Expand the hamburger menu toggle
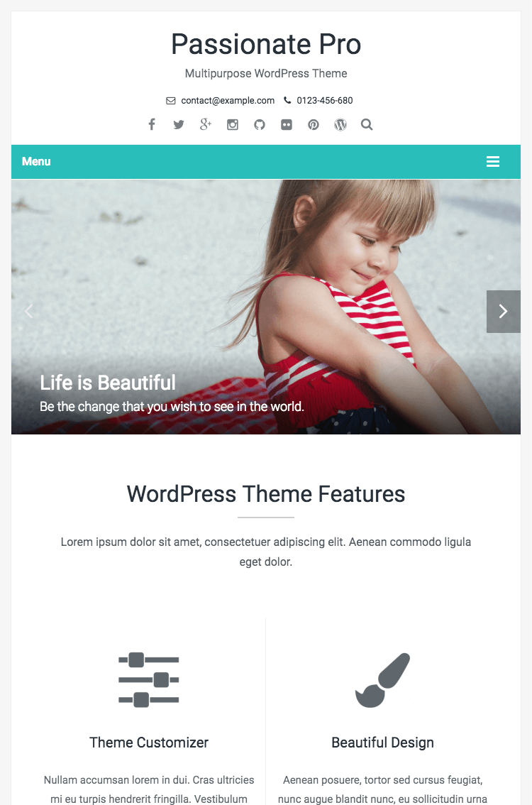This screenshot has height=805, width=532. tap(493, 162)
